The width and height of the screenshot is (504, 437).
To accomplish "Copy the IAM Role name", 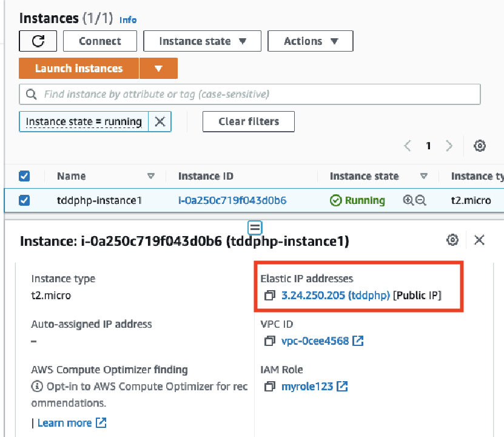I will 270,386.
